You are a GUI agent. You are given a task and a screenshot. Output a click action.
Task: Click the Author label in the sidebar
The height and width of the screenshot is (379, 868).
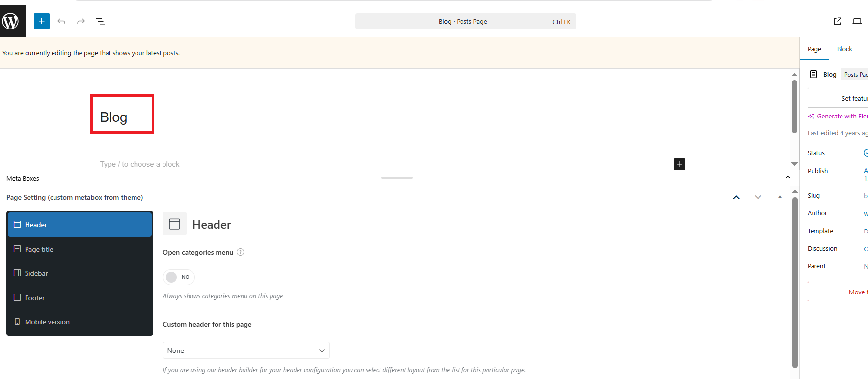(x=817, y=213)
